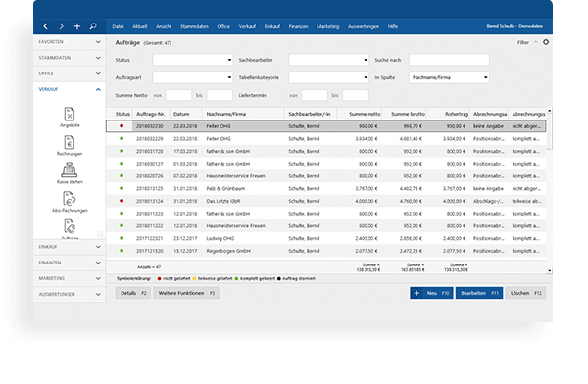
Task: Open the Aufträge icon in the sidebar
Action: pos(70,229)
